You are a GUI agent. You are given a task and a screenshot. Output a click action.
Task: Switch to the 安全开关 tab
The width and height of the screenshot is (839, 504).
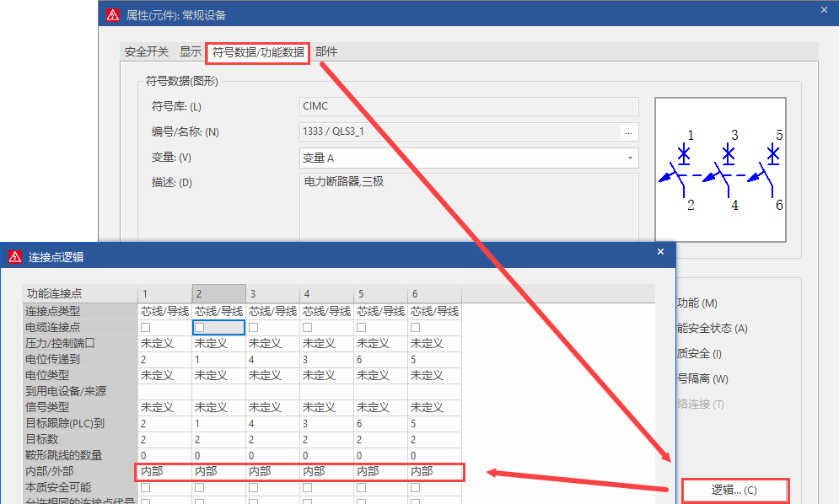147,52
